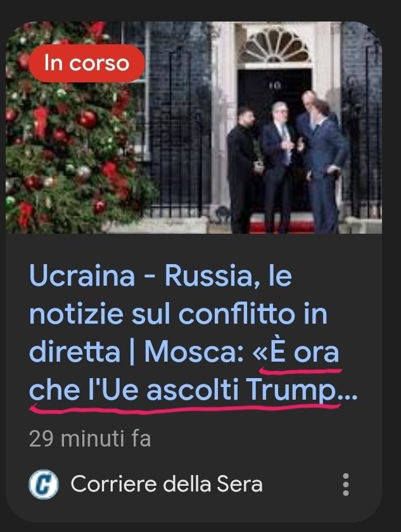Image resolution: width=401 pixels, height=532 pixels.
Task: Select the "29 minuti fa" timestamp
Action: click(90, 439)
